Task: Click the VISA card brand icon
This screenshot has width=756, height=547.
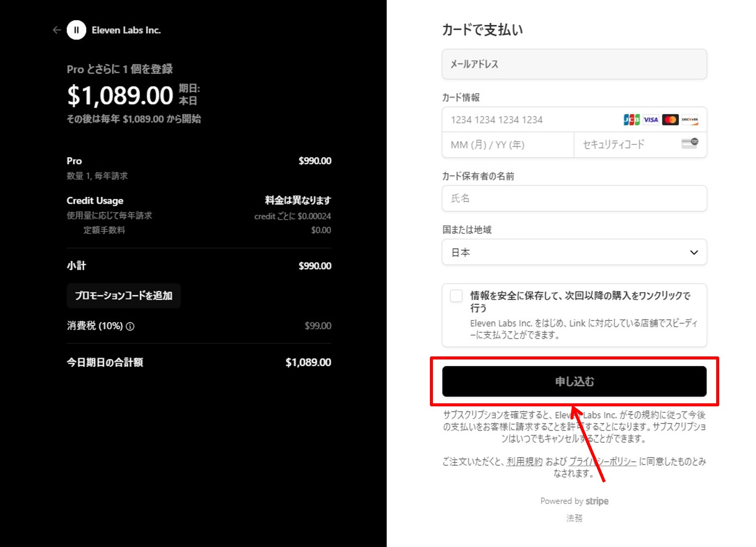Action: pyautogui.click(x=651, y=119)
